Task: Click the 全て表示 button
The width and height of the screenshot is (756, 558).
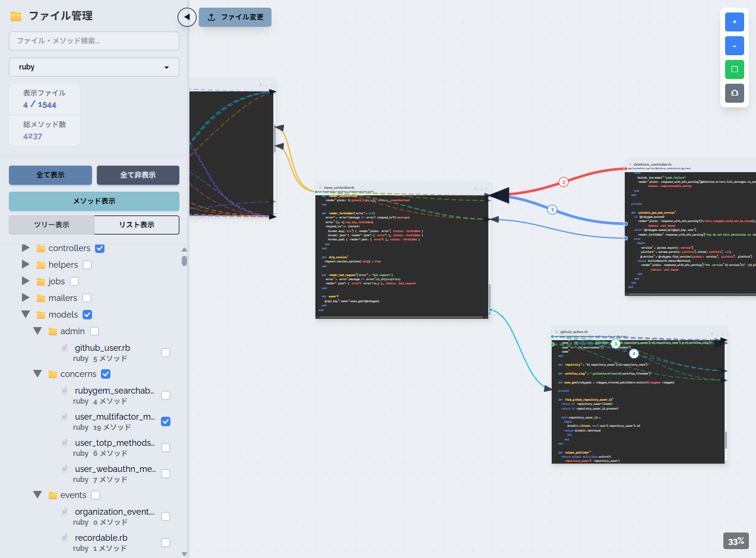Action: point(50,175)
